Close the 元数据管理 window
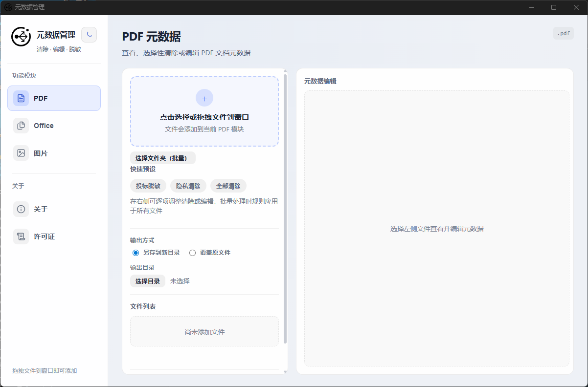588x387 pixels. pos(576,7)
